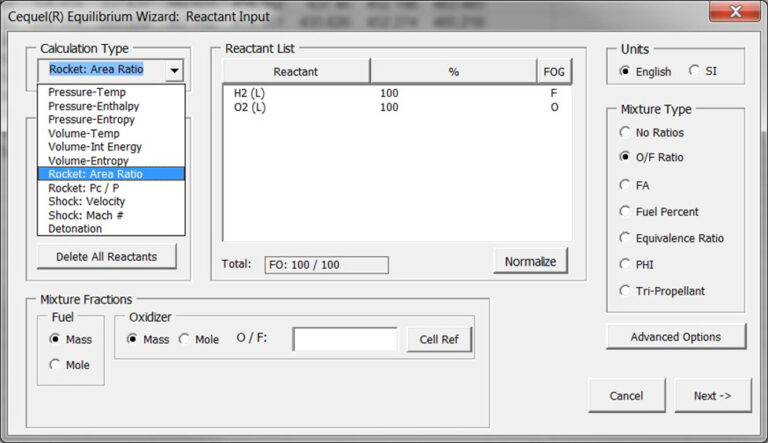Viewport: 768px width, 443px height.
Task: Open Advanced Options
Action: click(676, 337)
